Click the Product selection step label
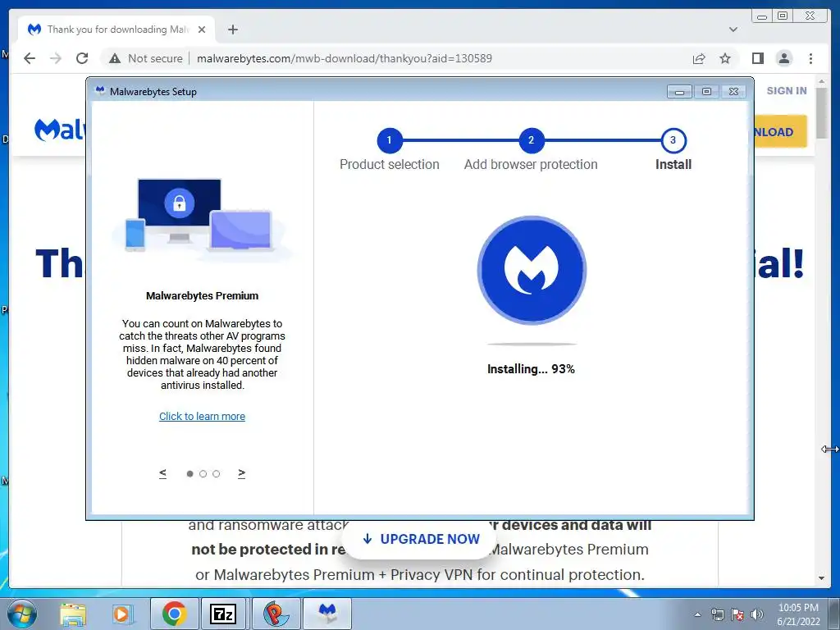The image size is (840, 630). coord(390,164)
